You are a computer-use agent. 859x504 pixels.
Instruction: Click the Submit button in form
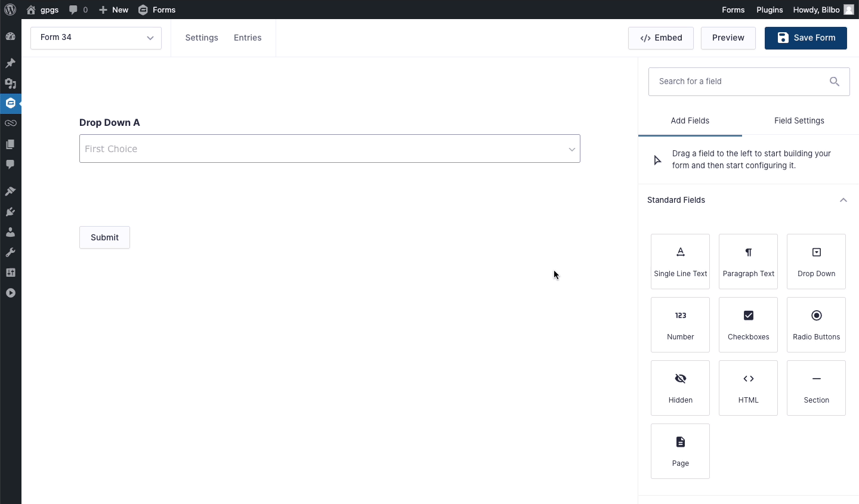coord(104,237)
